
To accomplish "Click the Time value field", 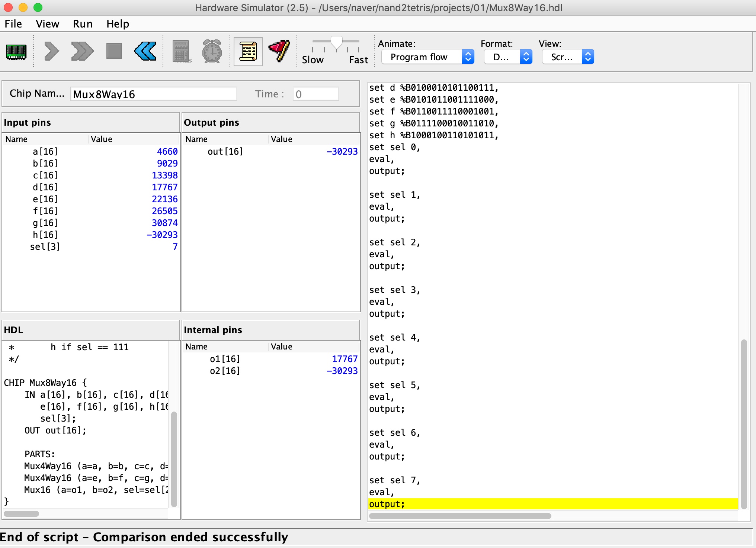I will pyautogui.click(x=315, y=94).
